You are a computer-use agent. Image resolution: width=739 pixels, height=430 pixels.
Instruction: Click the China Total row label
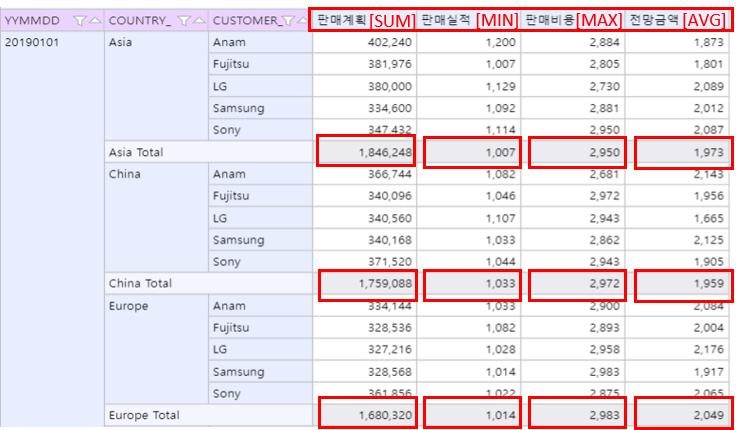pos(209,283)
